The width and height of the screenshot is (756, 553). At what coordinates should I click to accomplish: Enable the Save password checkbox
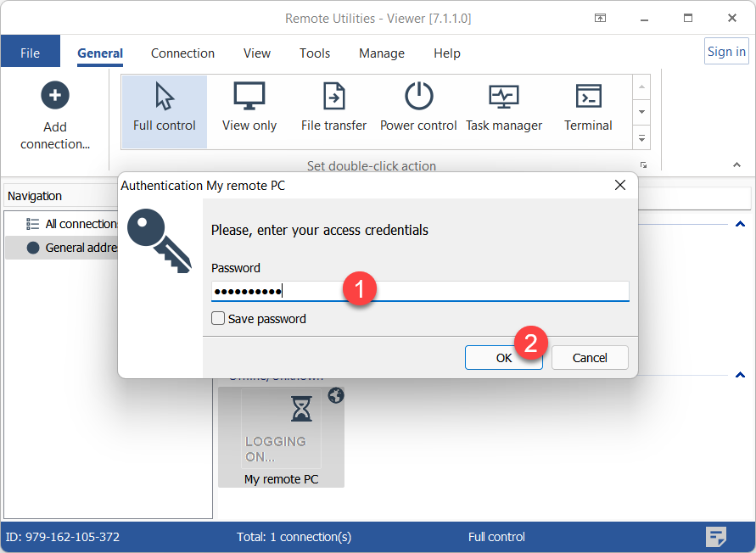pos(218,319)
